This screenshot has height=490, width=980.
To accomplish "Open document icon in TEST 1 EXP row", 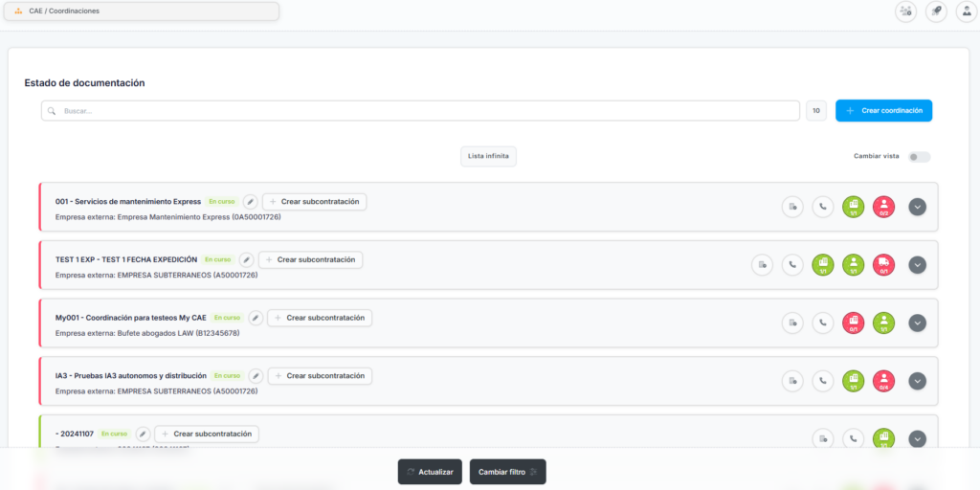I will 762,265.
